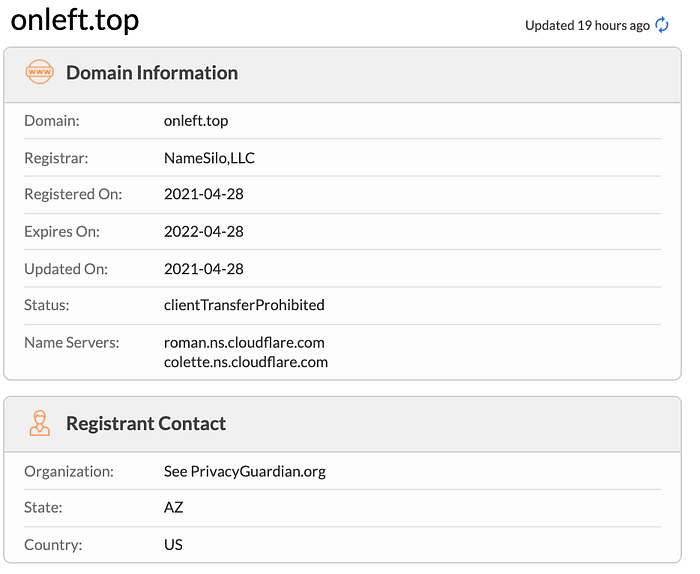Click the Registrant Contact section header
This screenshot has width=700, height=574.
(146, 423)
